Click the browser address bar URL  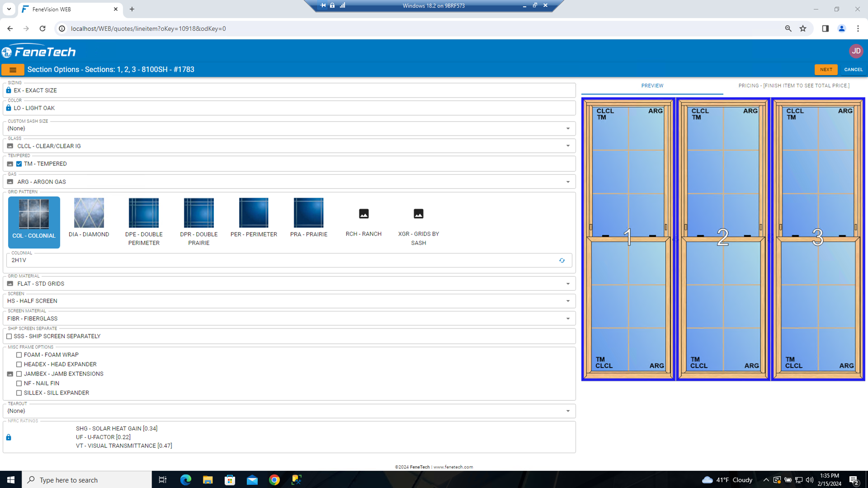pos(148,28)
